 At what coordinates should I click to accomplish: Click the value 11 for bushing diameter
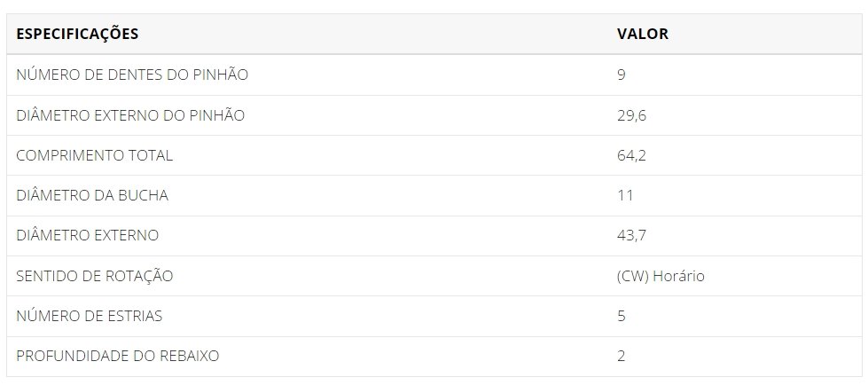click(626, 195)
